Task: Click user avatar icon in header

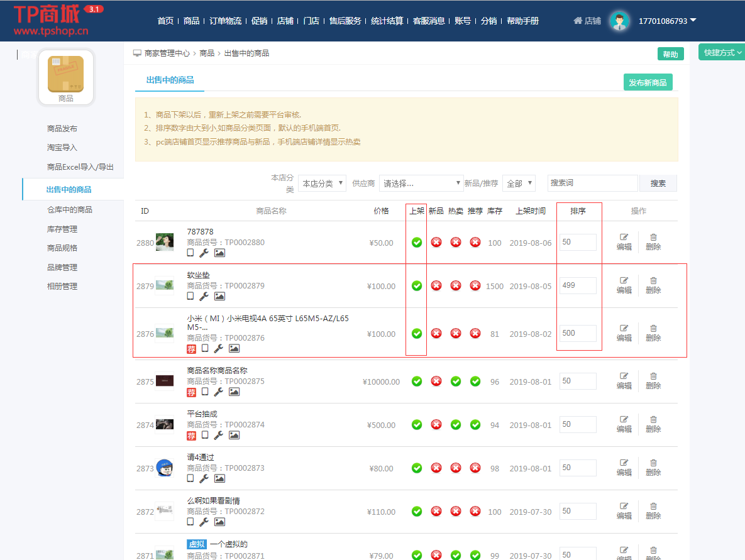Action: tap(619, 21)
